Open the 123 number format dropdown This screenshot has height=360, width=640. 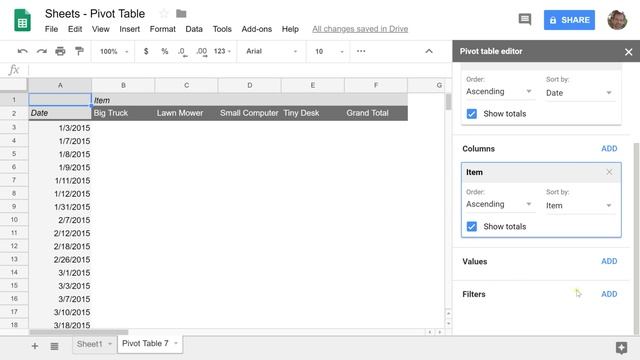(222, 51)
